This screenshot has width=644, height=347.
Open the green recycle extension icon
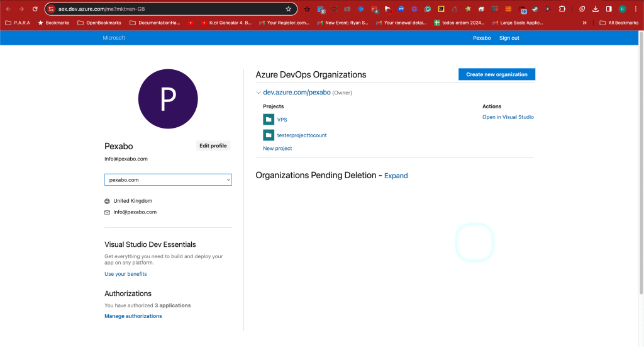click(455, 9)
